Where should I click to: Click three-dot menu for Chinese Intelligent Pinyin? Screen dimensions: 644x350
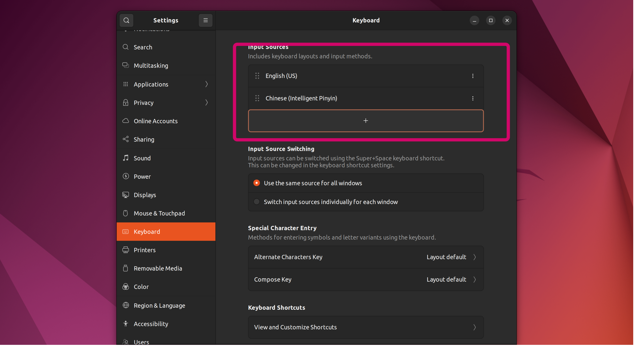click(473, 98)
